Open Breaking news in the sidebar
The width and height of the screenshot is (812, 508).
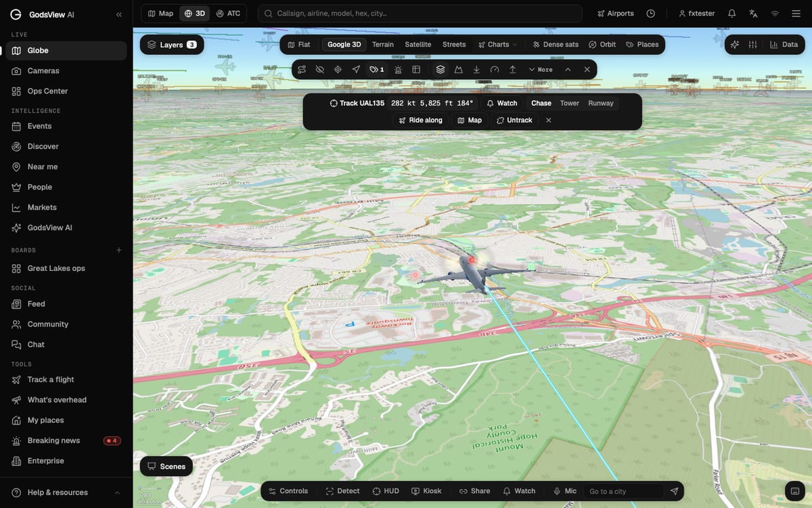click(66, 440)
